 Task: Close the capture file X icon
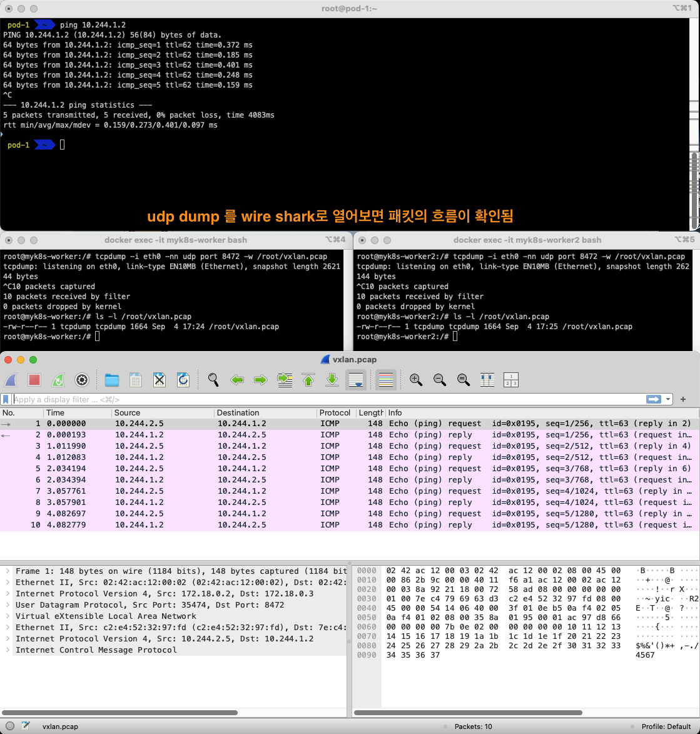(x=160, y=380)
